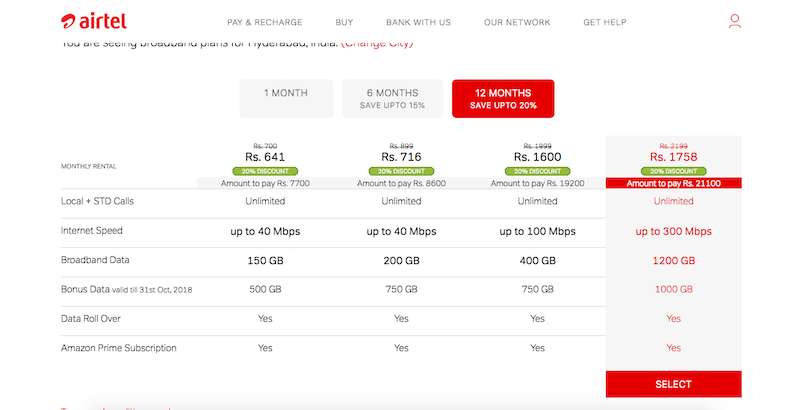Click the 1000 GB bonus data value
The height and width of the screenshot is (410, 800).
tap(673, 289)
